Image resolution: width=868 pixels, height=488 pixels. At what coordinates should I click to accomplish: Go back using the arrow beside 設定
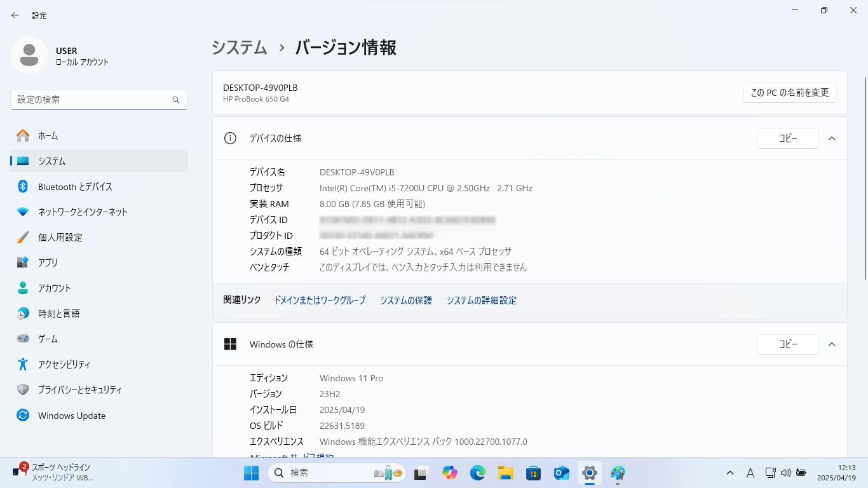click(x=15, y=15)
